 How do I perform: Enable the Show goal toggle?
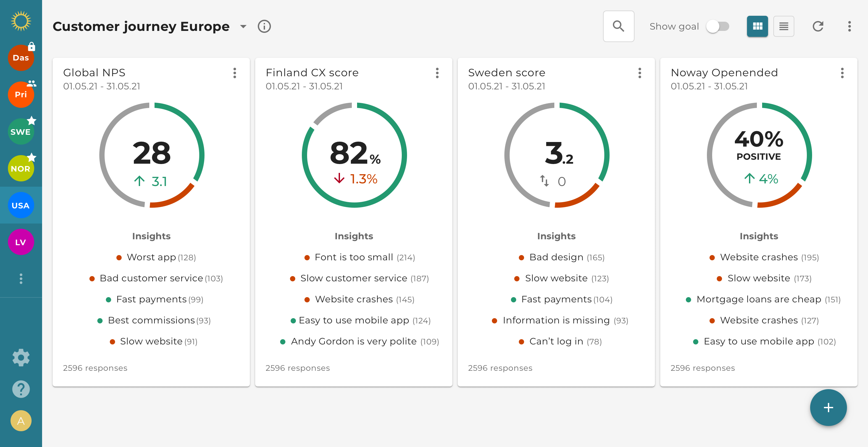[x=718, y=26]
